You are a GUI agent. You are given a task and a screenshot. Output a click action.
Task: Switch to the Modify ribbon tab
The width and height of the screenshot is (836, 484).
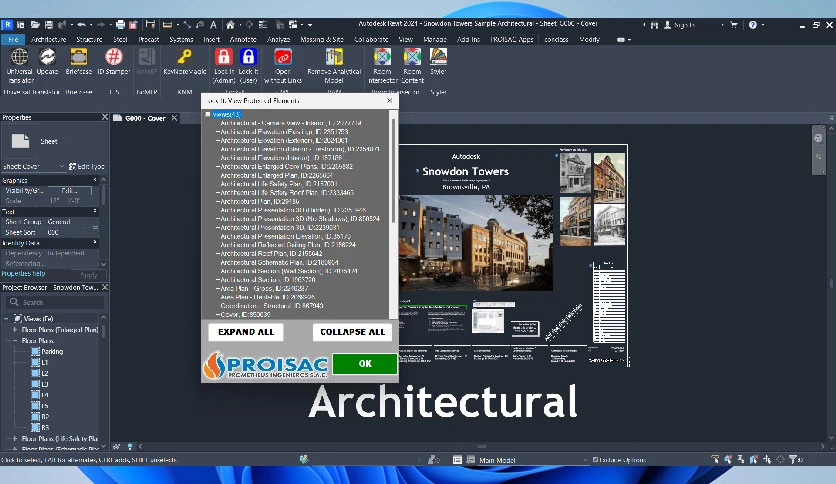tap(590, 39)
